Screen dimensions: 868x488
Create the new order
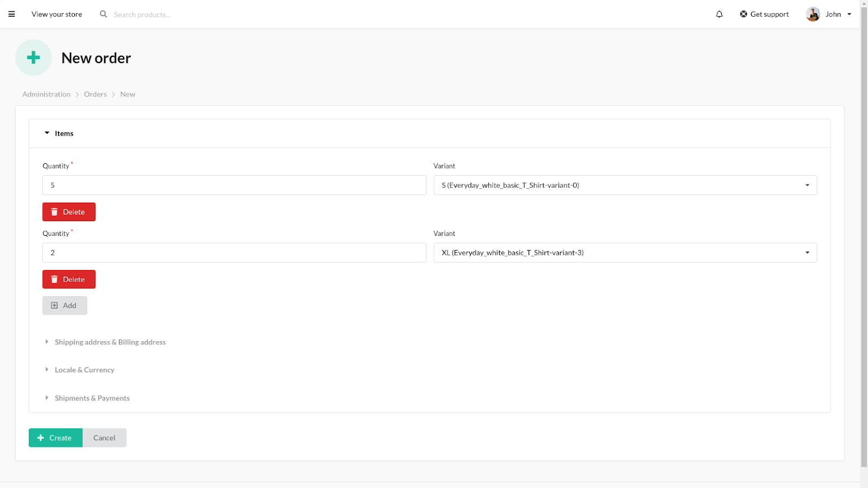(55, 438)
